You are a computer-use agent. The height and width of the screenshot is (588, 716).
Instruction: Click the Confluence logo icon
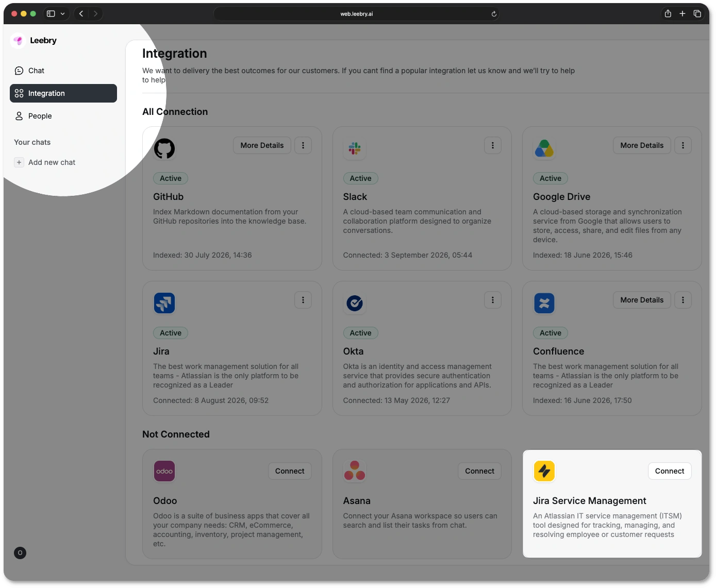pyautogui.click(x=544, y=303)
